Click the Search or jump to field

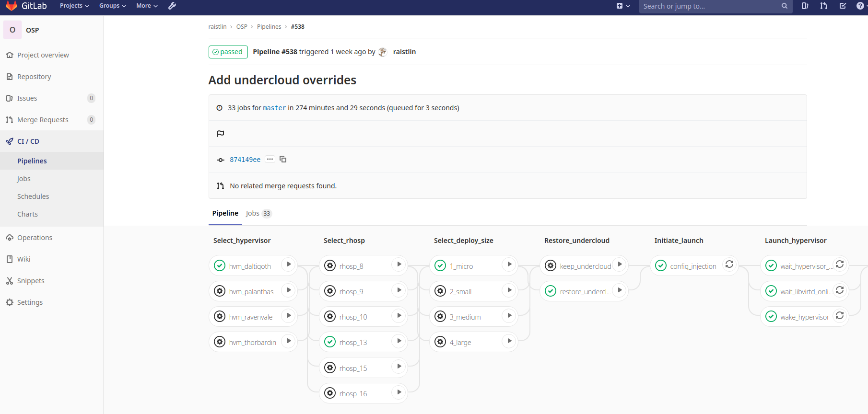[x=710, y=6]
